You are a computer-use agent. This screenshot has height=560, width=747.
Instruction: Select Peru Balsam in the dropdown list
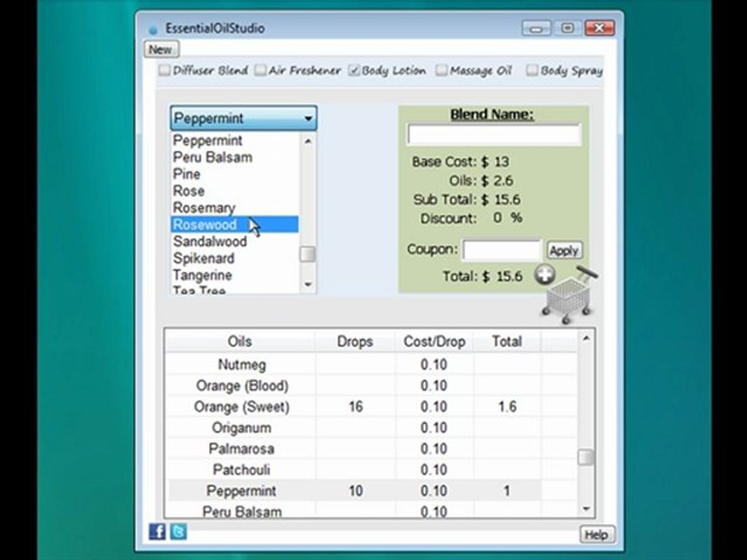(235, 157)
